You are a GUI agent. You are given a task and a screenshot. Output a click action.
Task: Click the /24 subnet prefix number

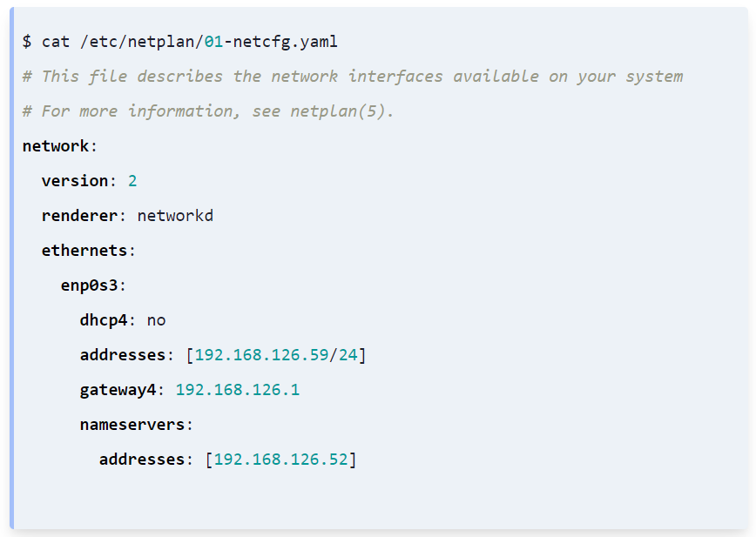pos(348,355)
